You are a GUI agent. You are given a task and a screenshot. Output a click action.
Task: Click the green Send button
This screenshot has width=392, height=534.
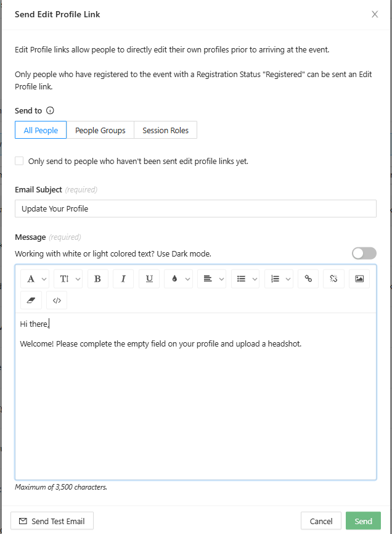[363, 521]
